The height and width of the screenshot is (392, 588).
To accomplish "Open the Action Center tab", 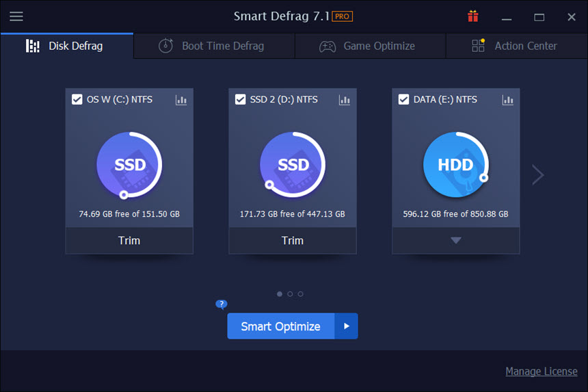I will (x=517, y=46).
